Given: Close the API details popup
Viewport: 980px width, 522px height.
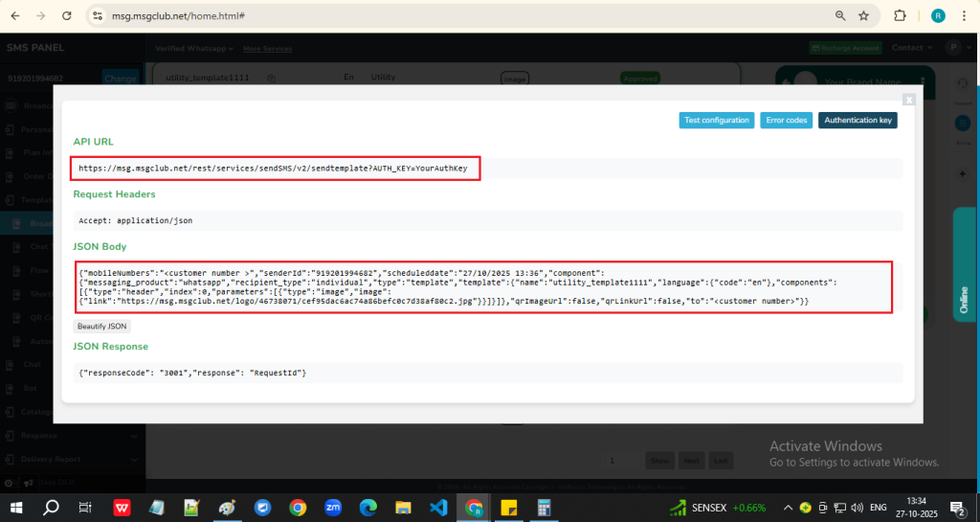Looking at the screenshot, I should click(908, 99).
